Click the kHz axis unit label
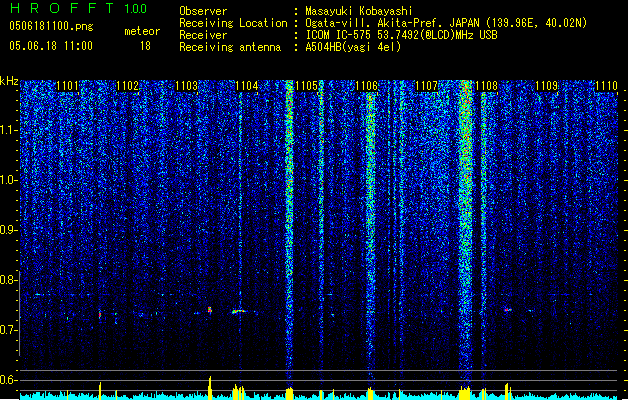 (9, 81)
